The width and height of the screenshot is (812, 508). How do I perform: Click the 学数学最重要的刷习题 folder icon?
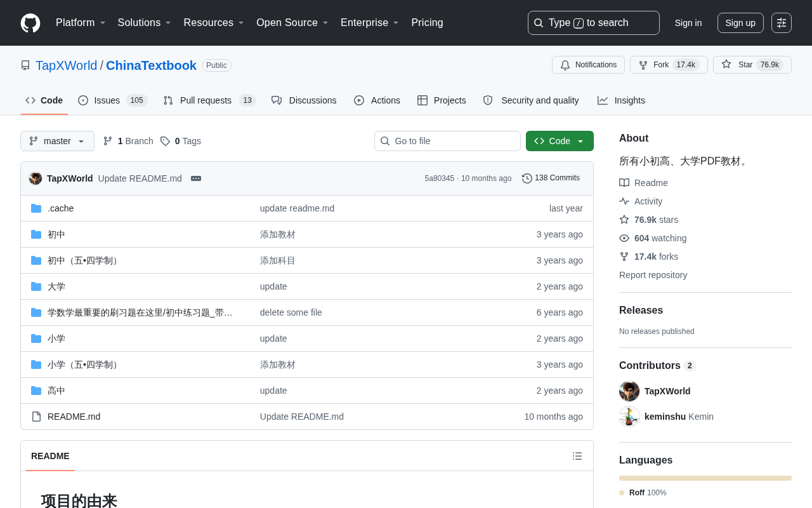click(x=36, y=312)
